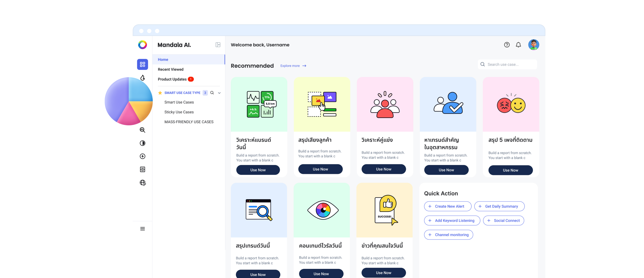Collapse the sidebar using the panel toggle
Screen dimensions: 644x278
pos(218,45)
